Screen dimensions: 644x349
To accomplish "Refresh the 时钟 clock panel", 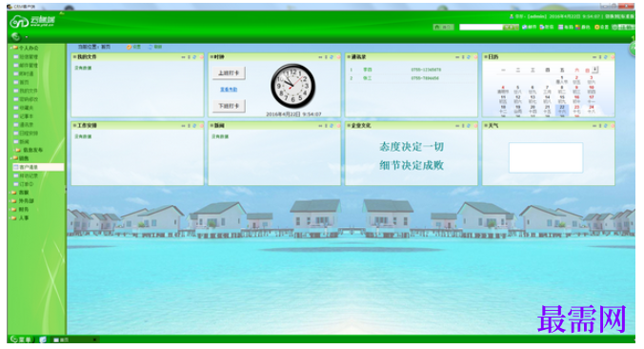I will [x=332, y=57].
